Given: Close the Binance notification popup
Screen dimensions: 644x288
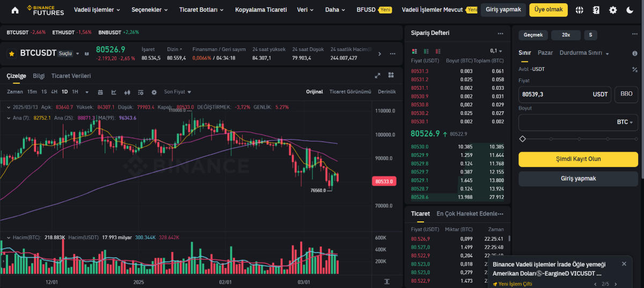Looking at the screenshot, I should [x=624, y=264].
